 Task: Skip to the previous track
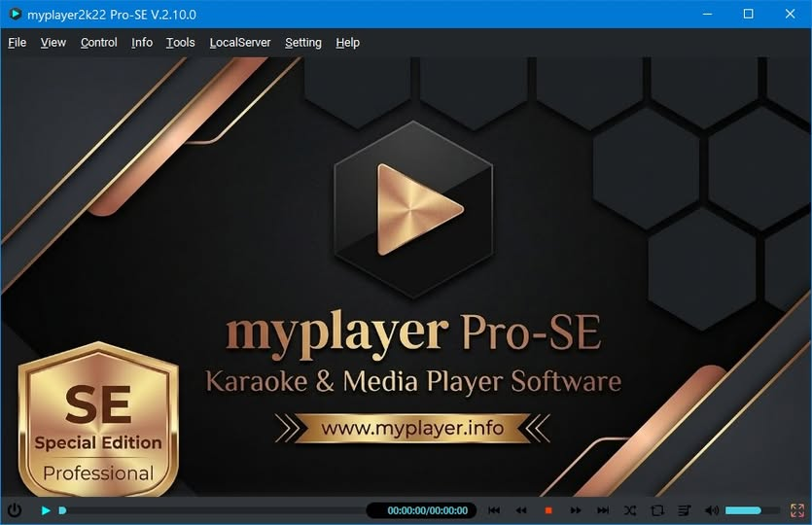tap(494, 510)
